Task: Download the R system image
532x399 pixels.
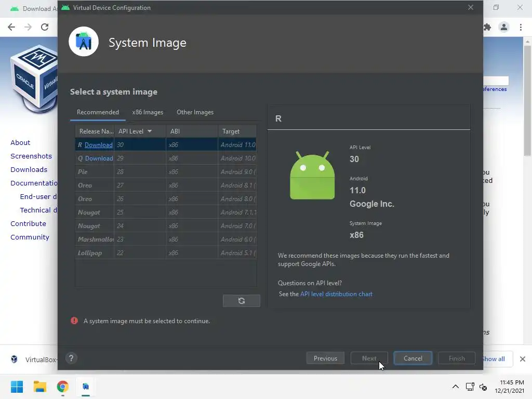Action: (98, 145)
